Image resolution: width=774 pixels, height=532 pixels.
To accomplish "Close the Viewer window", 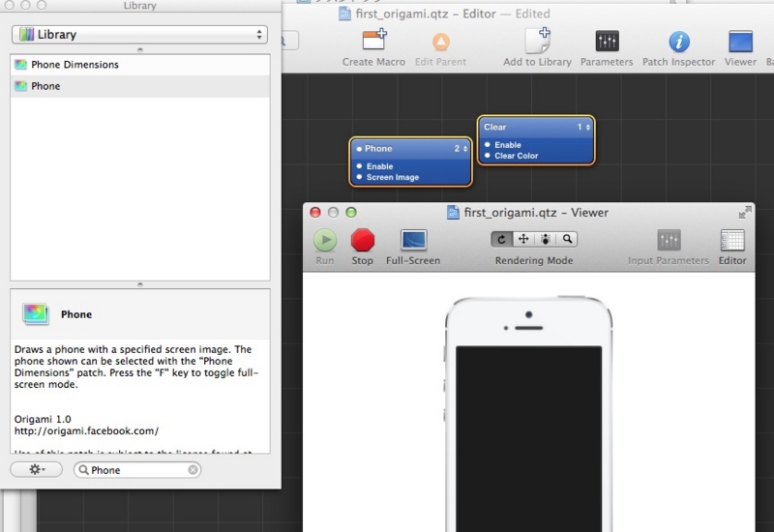I will click(x=315, y=212).
